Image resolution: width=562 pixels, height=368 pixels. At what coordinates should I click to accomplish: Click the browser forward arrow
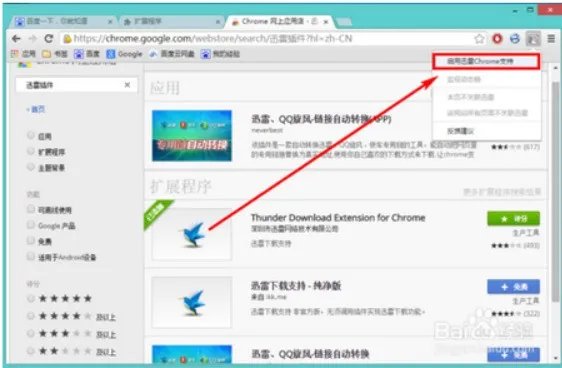[33, 38]
